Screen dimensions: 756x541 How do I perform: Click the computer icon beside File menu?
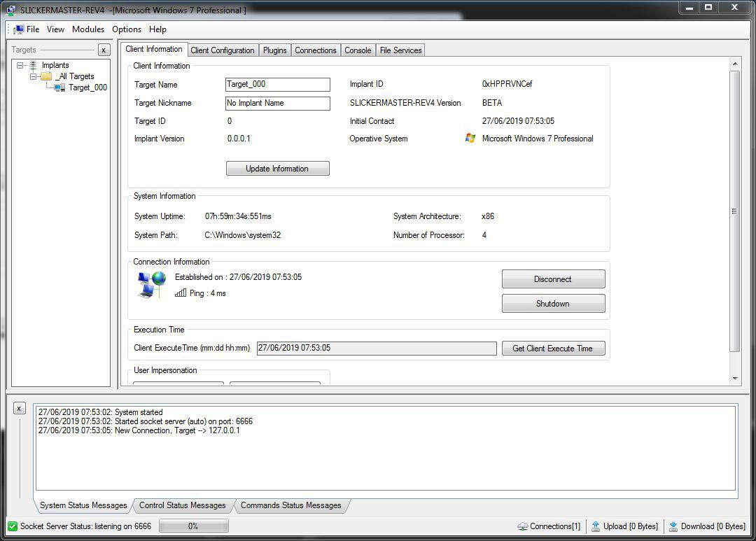click(19, 29)
